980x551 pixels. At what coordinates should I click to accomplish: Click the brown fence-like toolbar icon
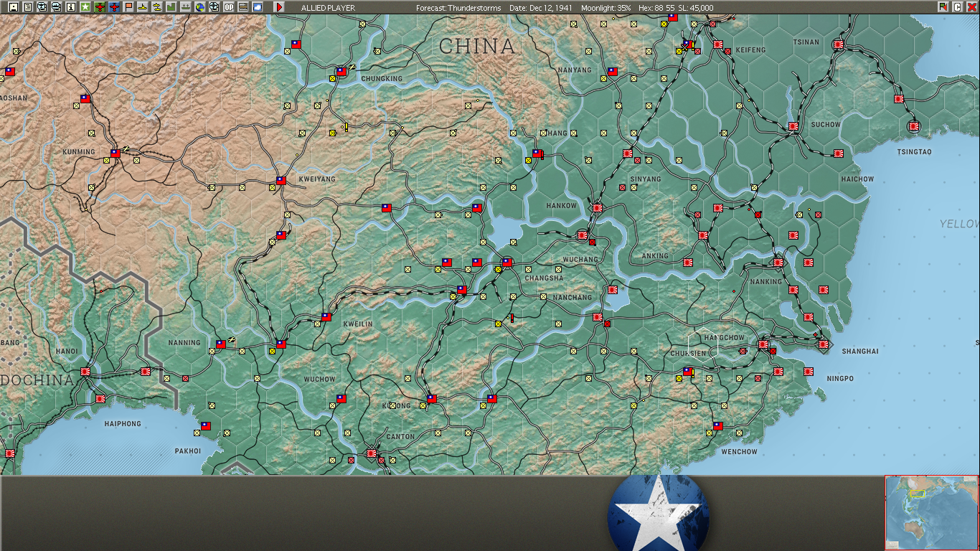coord(242,7)
